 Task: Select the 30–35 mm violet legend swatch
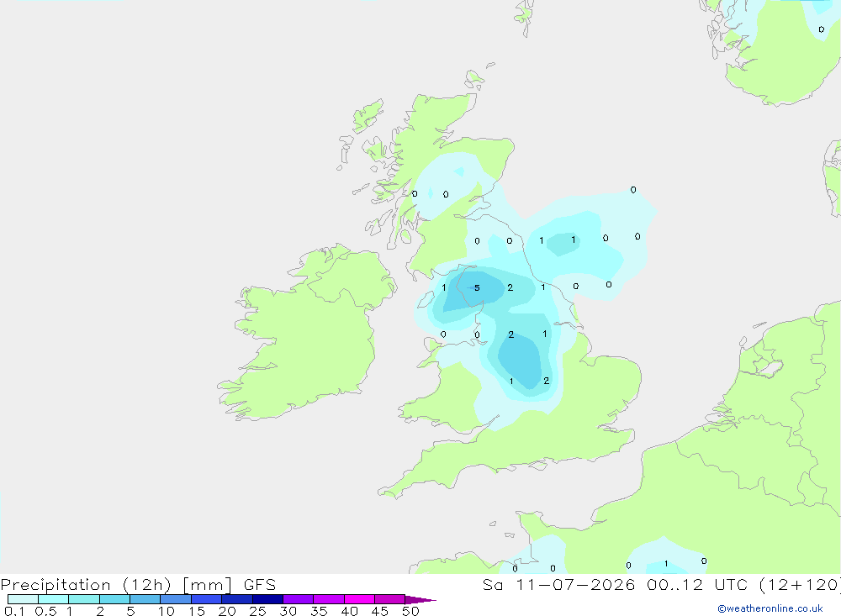pyautogui.click(x=298, y=599)
